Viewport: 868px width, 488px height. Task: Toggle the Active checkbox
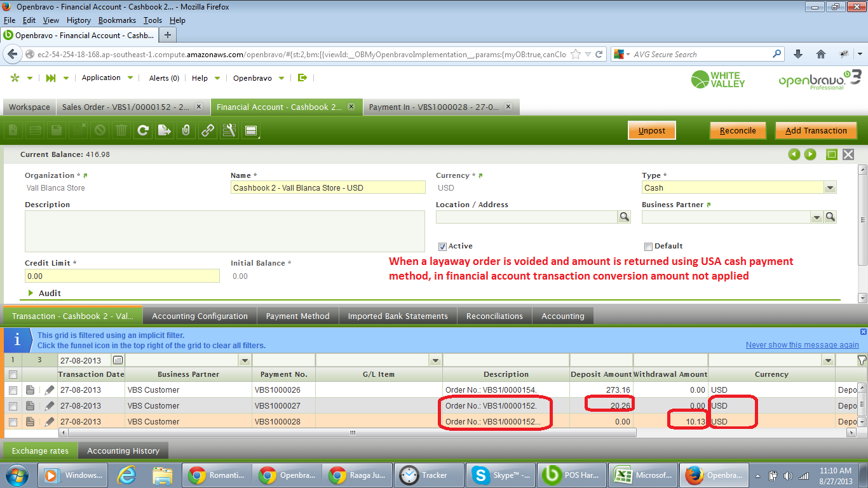click(x=442, y=247)
